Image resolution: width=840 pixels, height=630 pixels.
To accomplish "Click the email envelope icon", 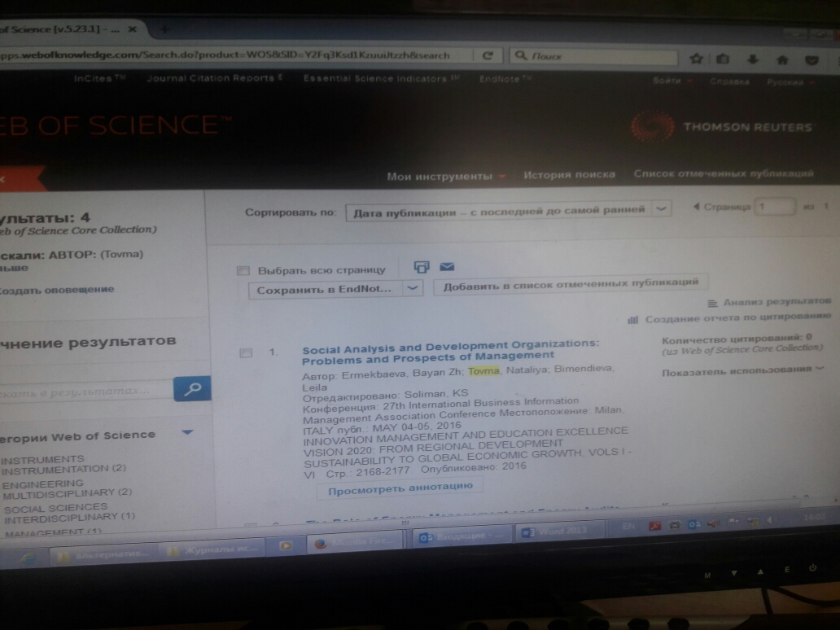I will point(446,267).
